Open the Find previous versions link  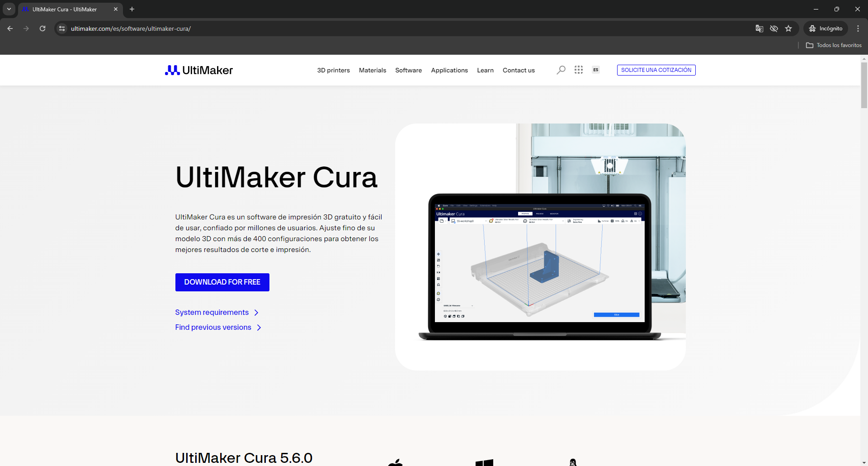click(x=218, y=328)
